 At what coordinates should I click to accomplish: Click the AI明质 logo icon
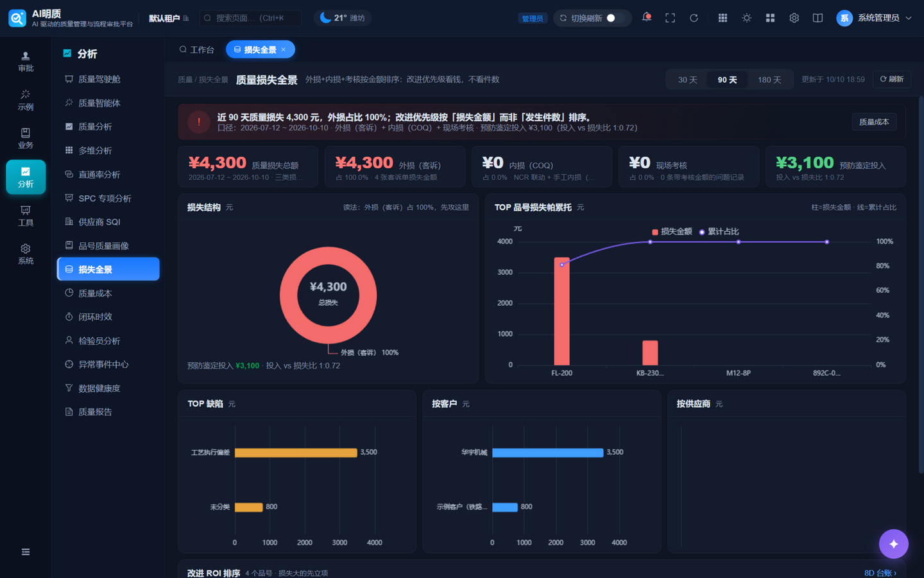[x=17, y=18]
